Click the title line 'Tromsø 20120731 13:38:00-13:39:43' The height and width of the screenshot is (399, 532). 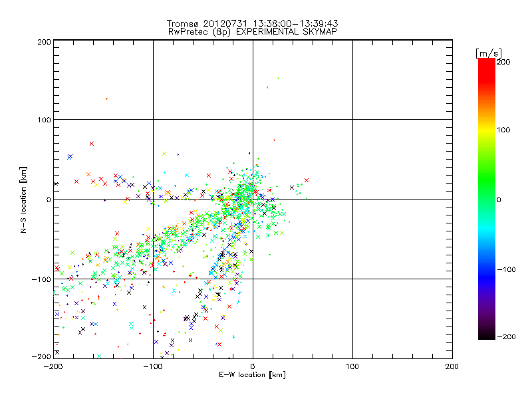[252, 23]
